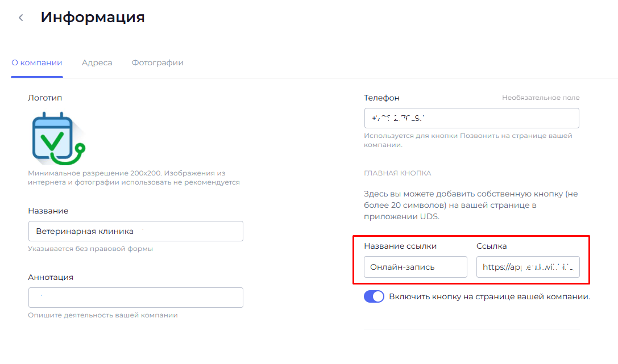The width and height of the screenshot is (618, 364).
Task: Click into the Телефон number field
Action: (x=471, y=118)
